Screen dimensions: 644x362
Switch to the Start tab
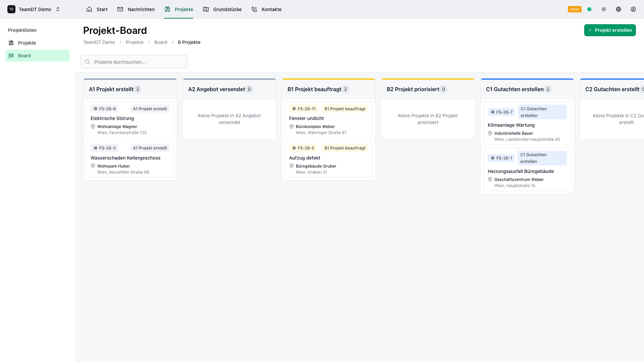[x=97, y=9]
